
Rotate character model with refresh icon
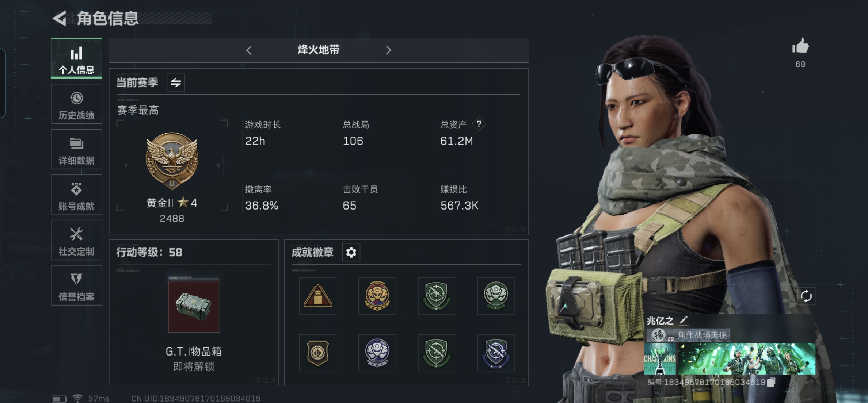[x=806, y=296]
